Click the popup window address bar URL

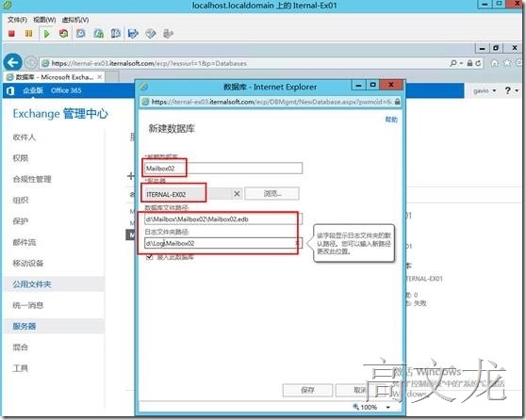click(271, 102)
